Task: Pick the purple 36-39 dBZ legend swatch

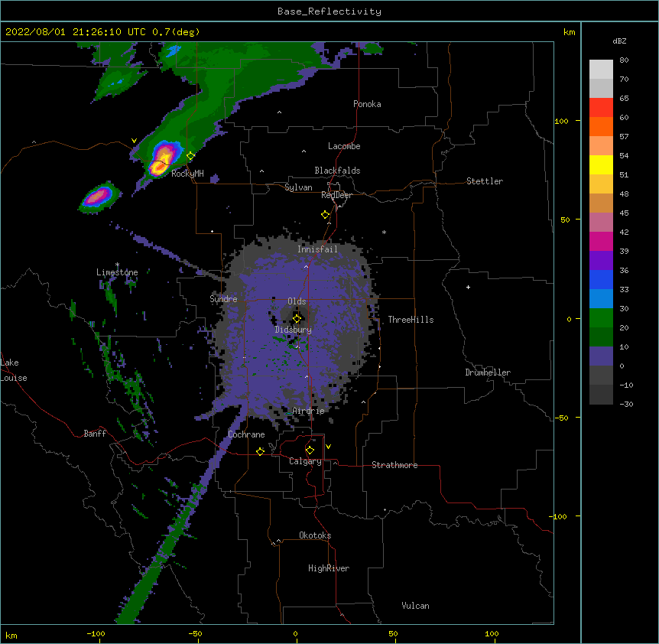Action: 601,261
